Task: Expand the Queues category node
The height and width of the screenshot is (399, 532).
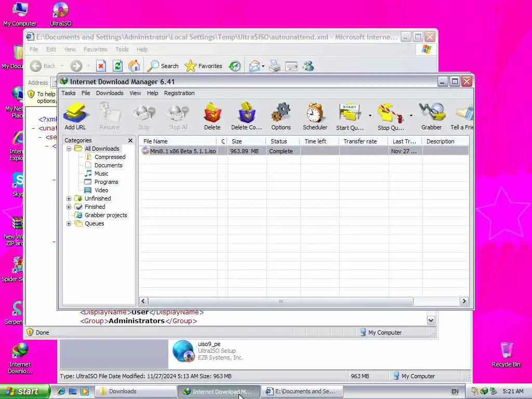Action: click(x=69, y=223)
